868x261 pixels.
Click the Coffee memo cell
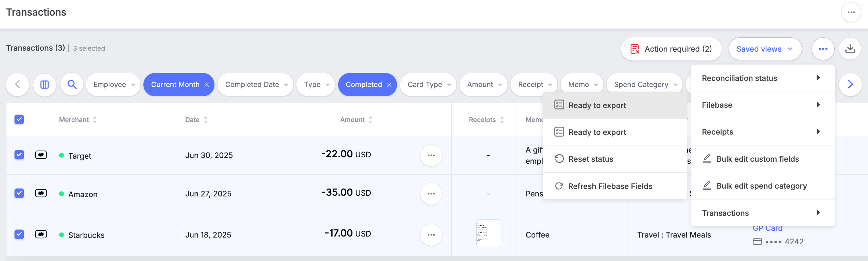537,235
